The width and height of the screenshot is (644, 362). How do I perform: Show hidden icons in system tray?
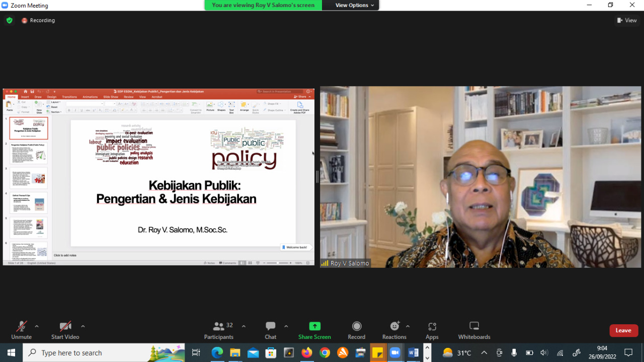(484, 353)
